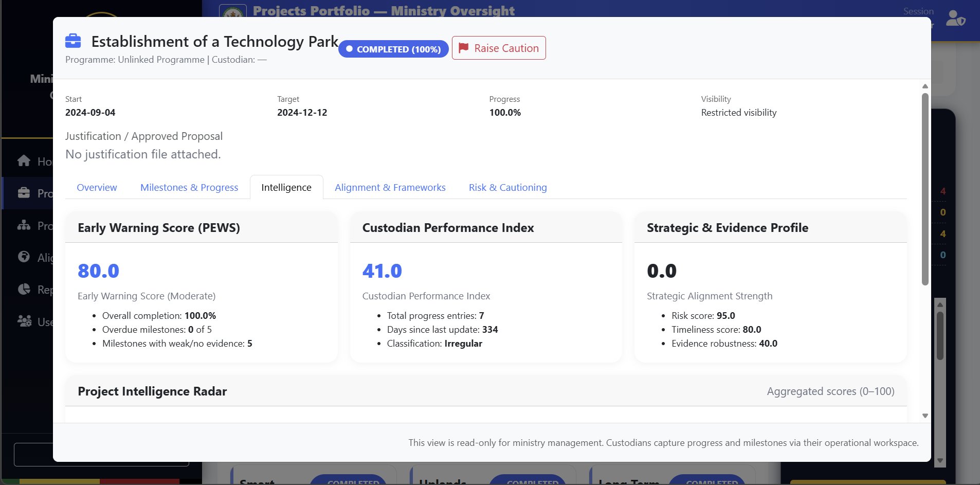Click the COMPLETED (100%) status pill
The height and width of the screenshot is (485, 980).
(393, 49)
